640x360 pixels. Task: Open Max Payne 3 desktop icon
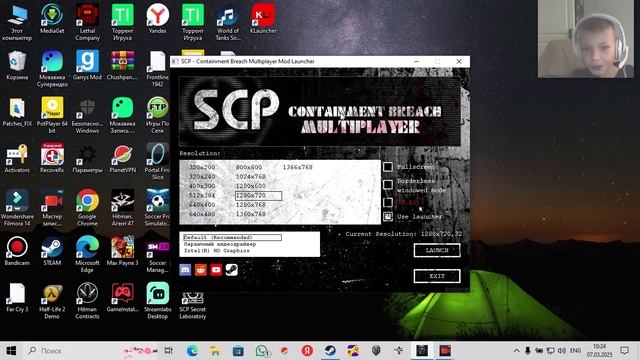(122, 251)
